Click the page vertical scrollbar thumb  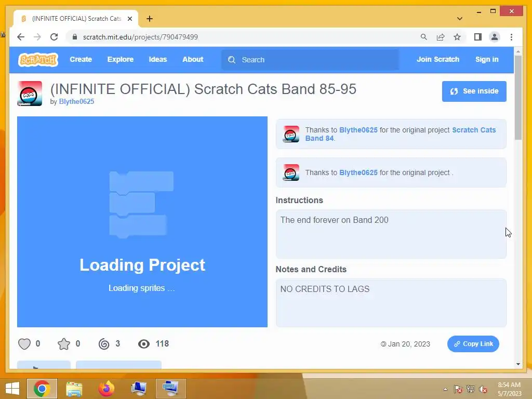(518, 97)
